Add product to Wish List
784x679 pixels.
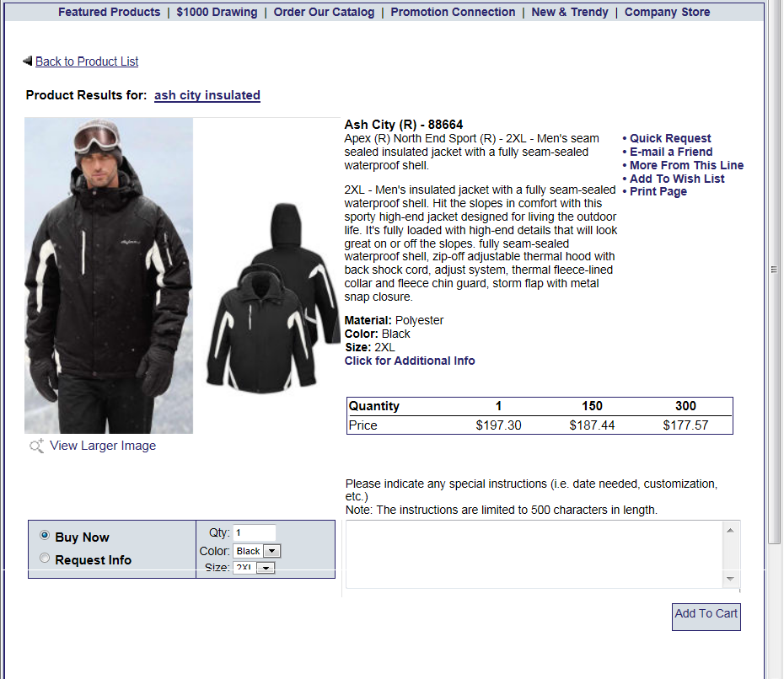[x=676, y=179]
